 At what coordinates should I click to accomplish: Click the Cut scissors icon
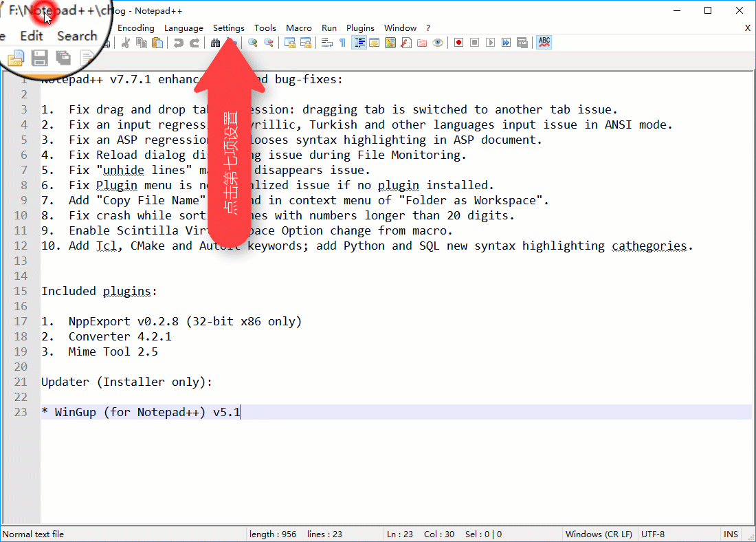tap(126, 43)
